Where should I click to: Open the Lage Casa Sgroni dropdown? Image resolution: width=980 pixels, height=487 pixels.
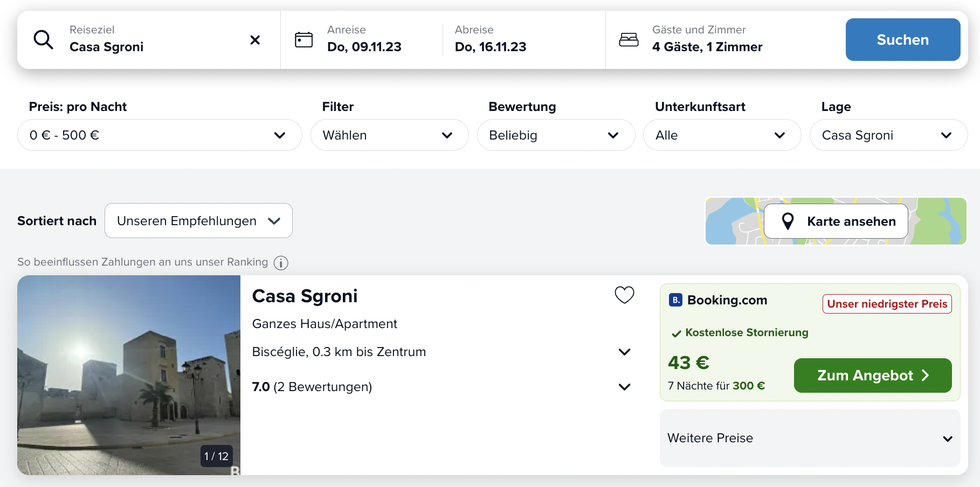[x=888, y=135]
